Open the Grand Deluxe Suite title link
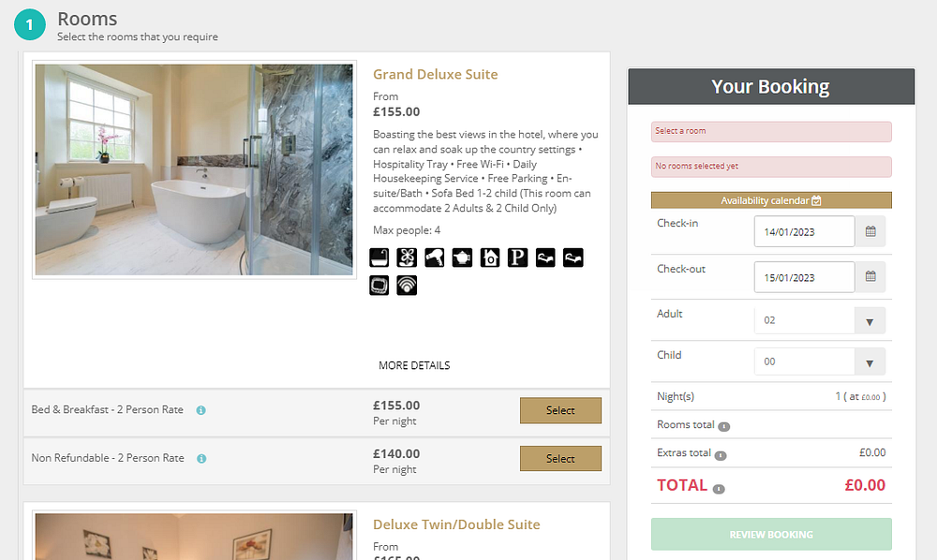This screenshot has width=937, height=560. pos(436,75)
